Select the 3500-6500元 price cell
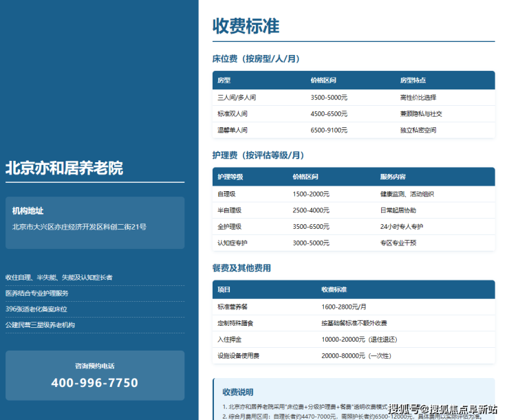This screenshot has width=509, height=420. click(x=311, y=226)
